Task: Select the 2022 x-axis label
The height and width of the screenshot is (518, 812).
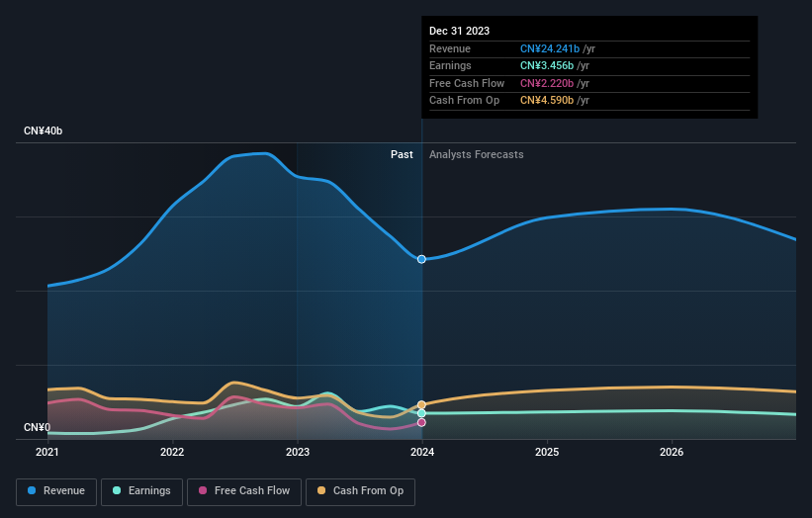Action: pos(172,452)
